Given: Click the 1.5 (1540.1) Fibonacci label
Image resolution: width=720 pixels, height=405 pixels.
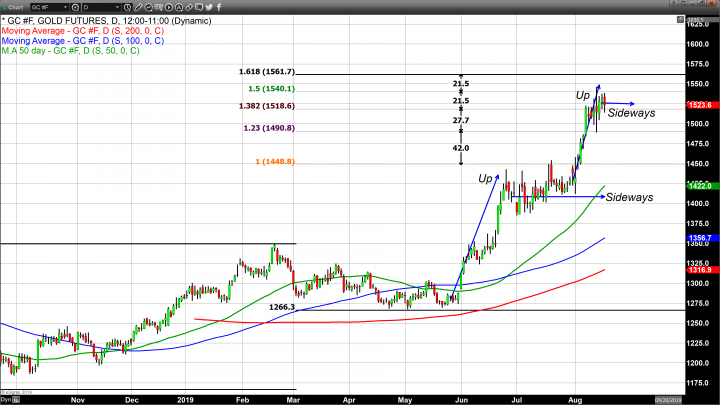Looking at the screenshot, I should (271, 89).
